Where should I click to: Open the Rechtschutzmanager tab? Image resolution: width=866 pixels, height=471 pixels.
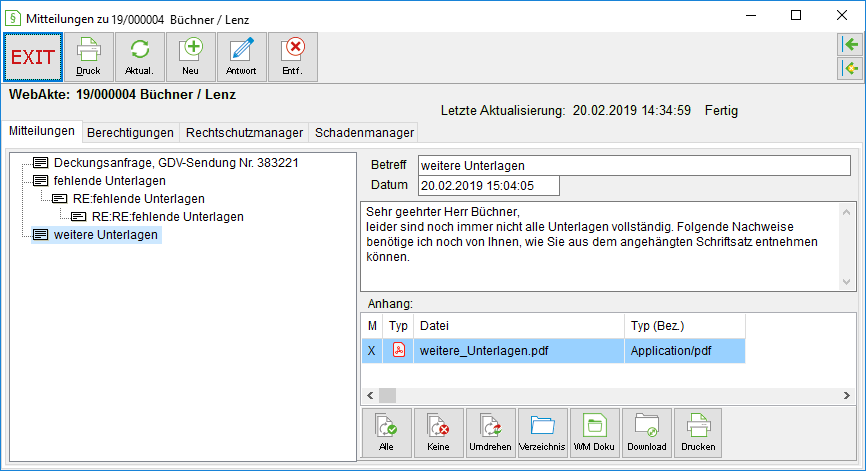[244, 133]
